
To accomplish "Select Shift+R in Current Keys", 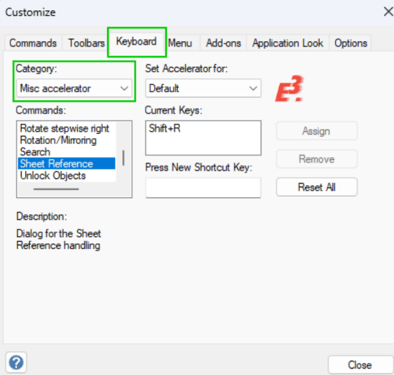I will coord(165,128).
